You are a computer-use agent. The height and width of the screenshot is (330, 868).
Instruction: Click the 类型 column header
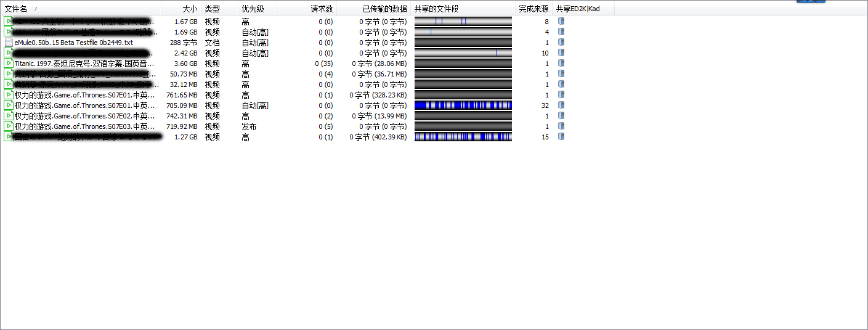pos(219,9)
